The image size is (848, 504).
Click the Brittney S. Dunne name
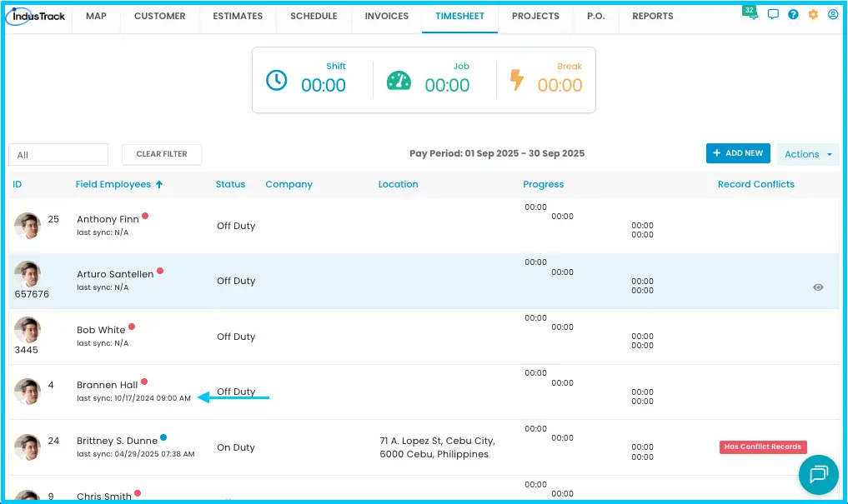[x=117, y=441]
